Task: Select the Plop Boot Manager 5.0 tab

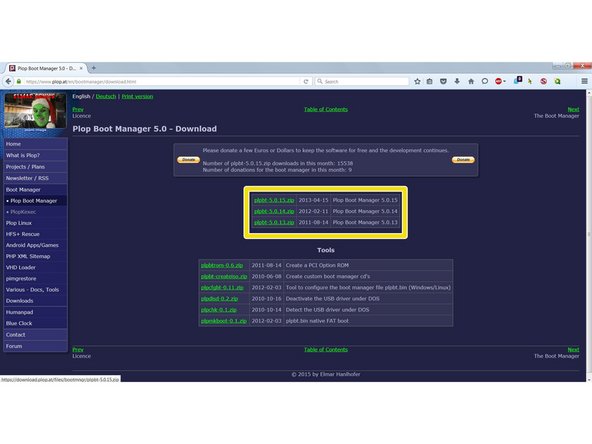Action: [x=46, y=68]
